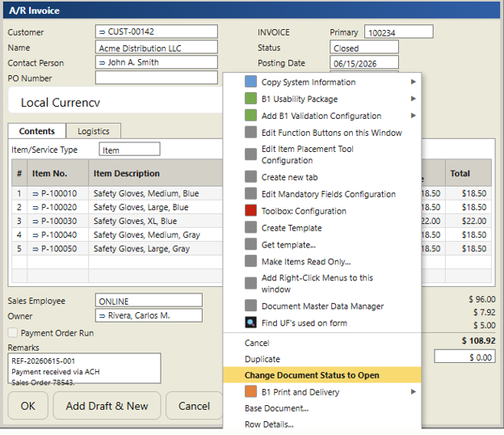Click the Total column header
Viewport: 504px width, 435px height.
pos(468,173)
